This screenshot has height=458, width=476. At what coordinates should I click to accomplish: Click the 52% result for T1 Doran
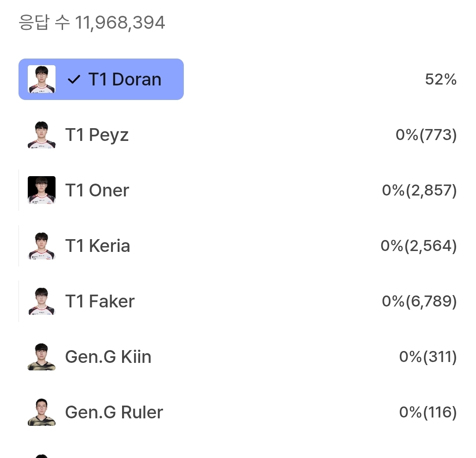[440, 80]
